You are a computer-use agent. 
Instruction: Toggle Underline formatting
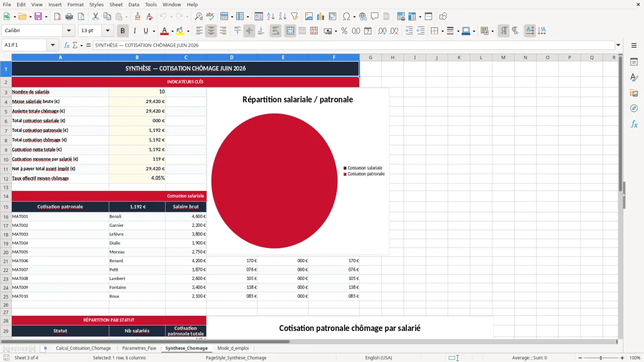[x=145, y=31]
